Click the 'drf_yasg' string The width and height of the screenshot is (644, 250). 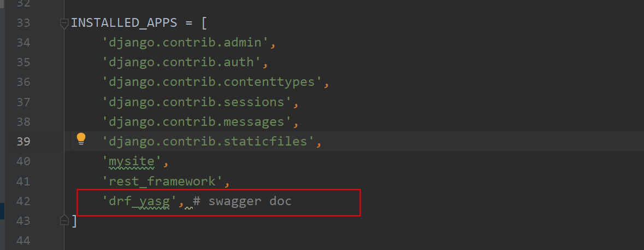tap(140, 201)
